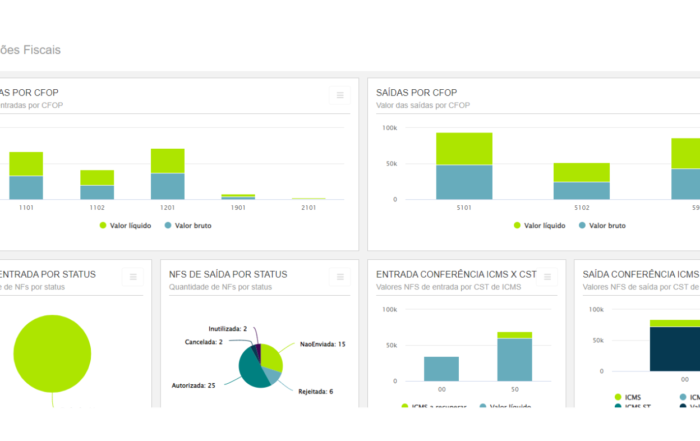Select the blue segment of CST 50 bar
700x441 pixels.
[515, 360]
